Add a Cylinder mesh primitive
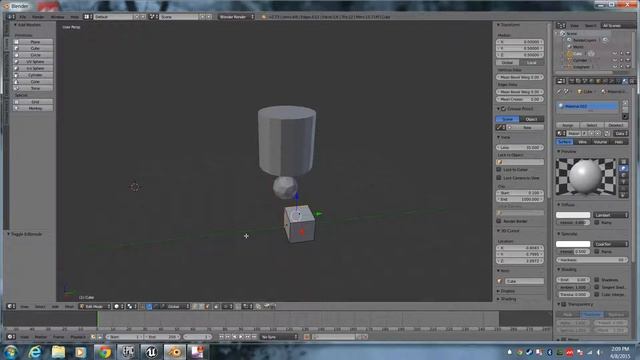This screenshot has height=360, width=640. pyautogui.click(x=33, y=75)
